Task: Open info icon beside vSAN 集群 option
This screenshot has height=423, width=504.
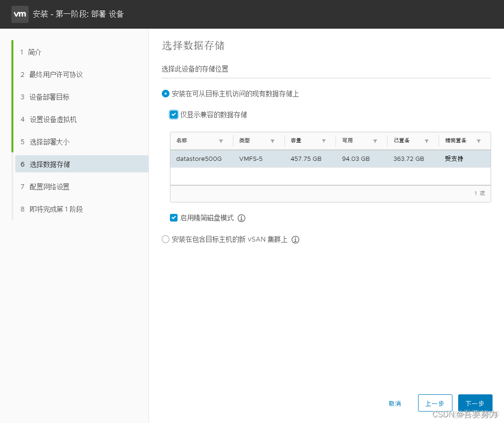Action: click(x=295, y=240)
